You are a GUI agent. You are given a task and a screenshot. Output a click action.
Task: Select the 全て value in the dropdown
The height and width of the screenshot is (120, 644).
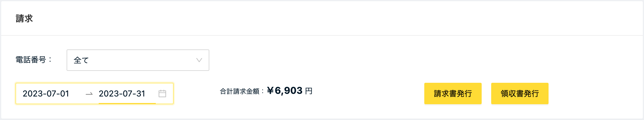click(81, 60)
